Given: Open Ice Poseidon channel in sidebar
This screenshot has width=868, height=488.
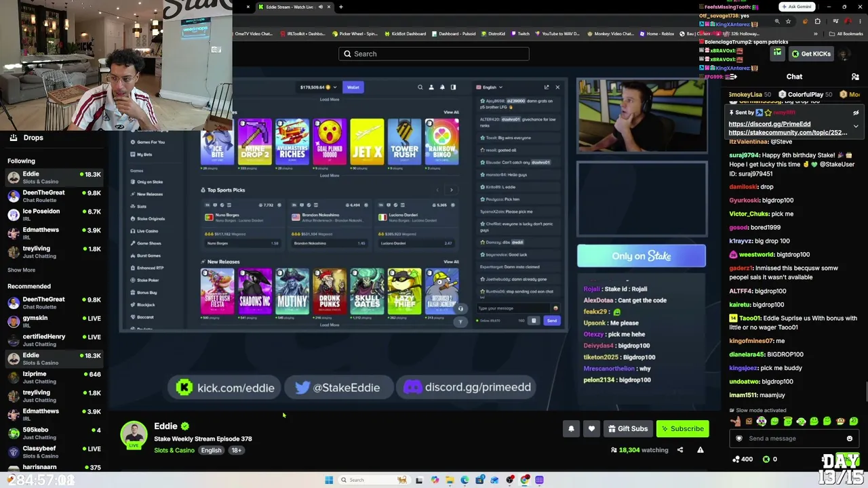Looking at the screenshot, I should (x=54, y=214).
